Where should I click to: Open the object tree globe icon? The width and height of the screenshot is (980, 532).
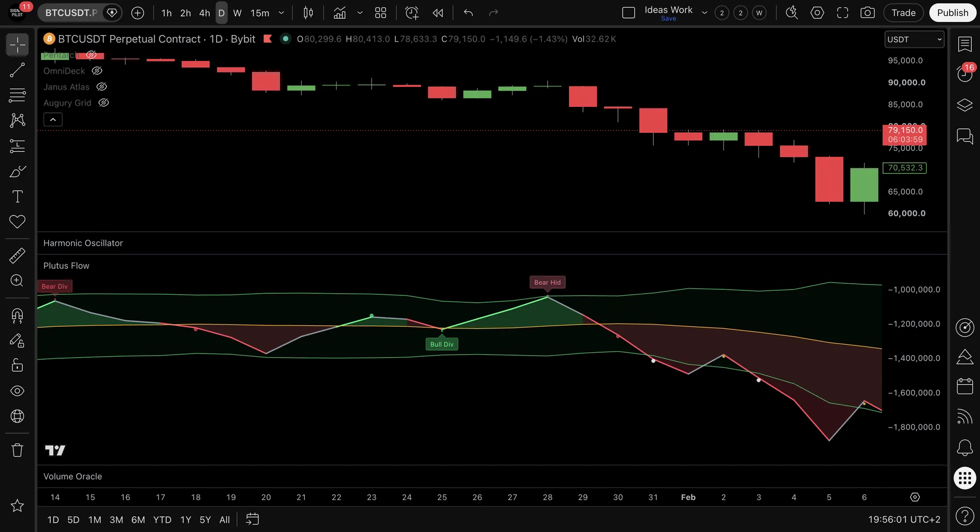pos(17,416)
